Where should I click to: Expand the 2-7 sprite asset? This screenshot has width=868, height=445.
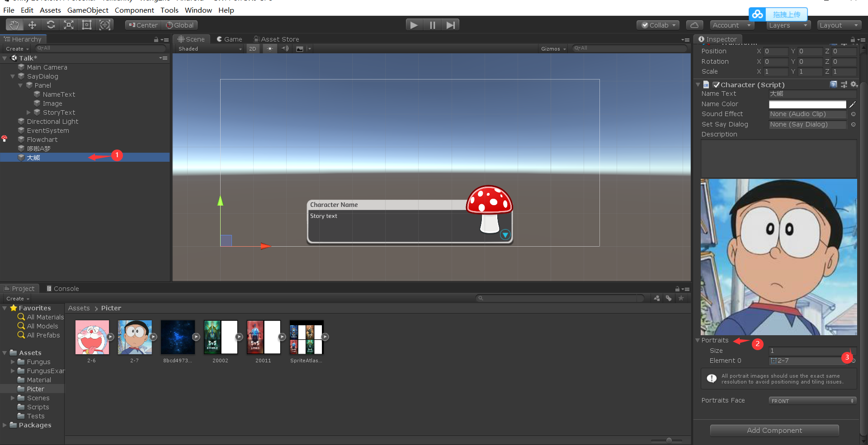[153, 337]
